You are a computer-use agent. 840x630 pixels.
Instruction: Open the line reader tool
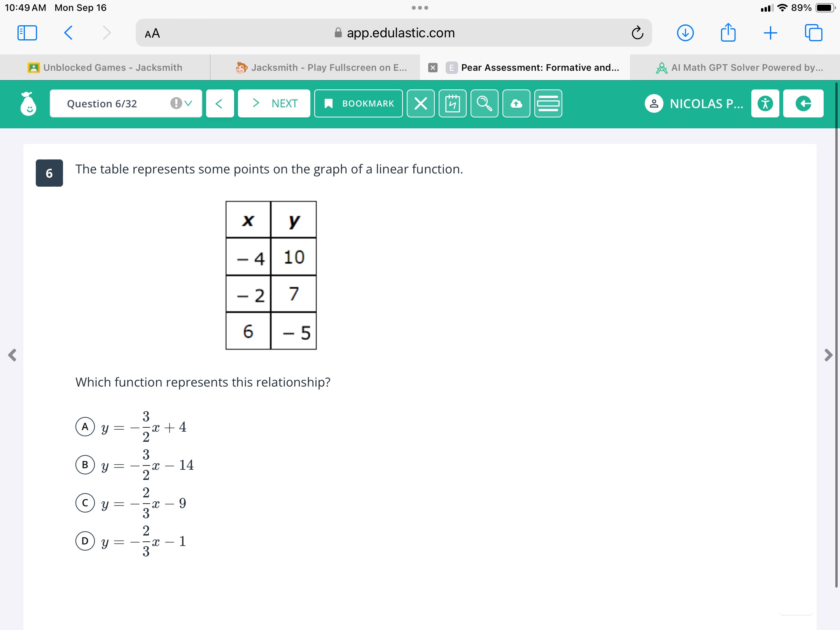[548, 103]
